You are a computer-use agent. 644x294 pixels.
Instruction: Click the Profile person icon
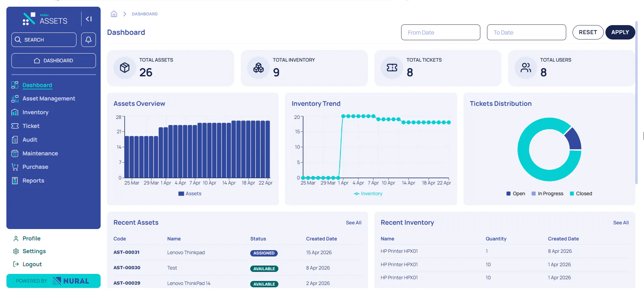tap(16, 238)
